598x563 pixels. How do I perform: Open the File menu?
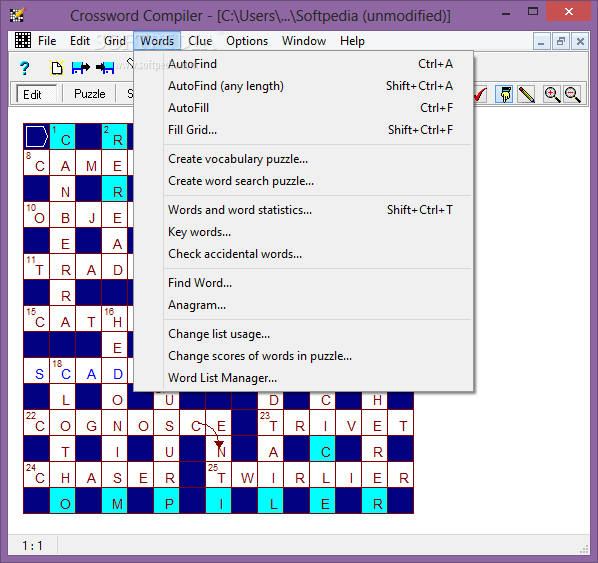point(47,41)
